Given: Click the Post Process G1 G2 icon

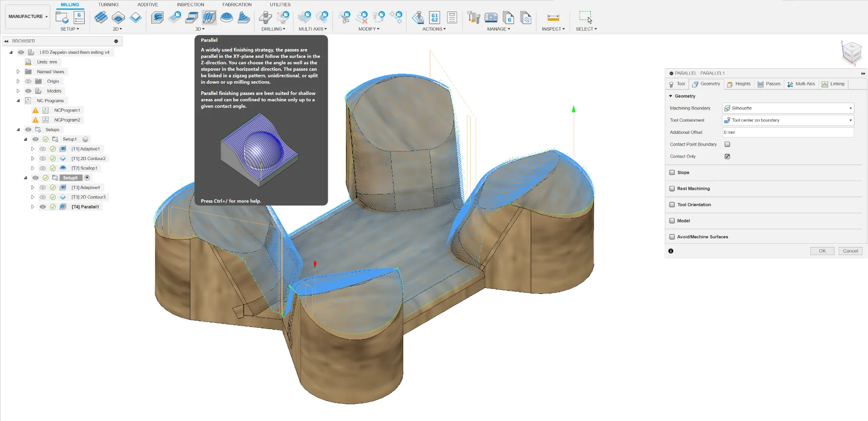Looking at the screenshot, I should pos(434,18).
